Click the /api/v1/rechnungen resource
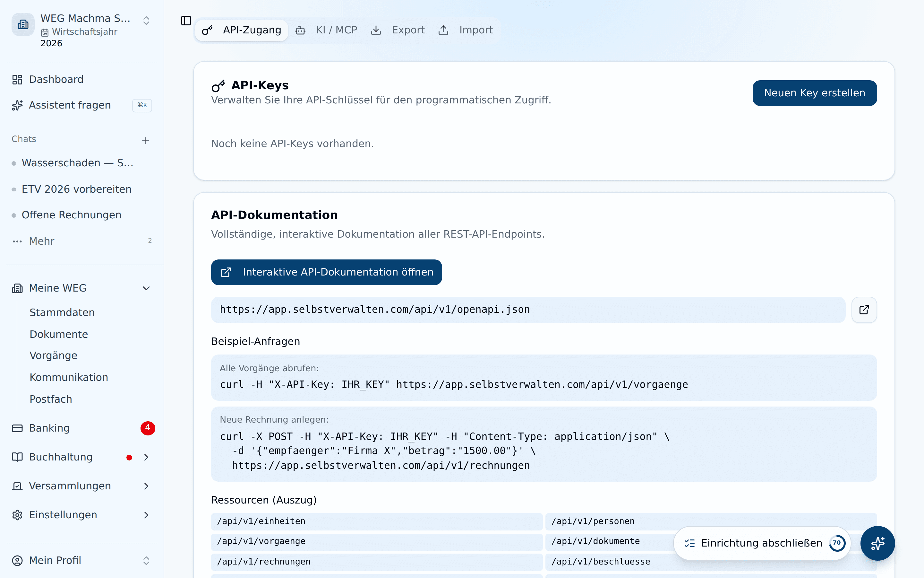This screenshot has width=924, height=578. (376, 562)
